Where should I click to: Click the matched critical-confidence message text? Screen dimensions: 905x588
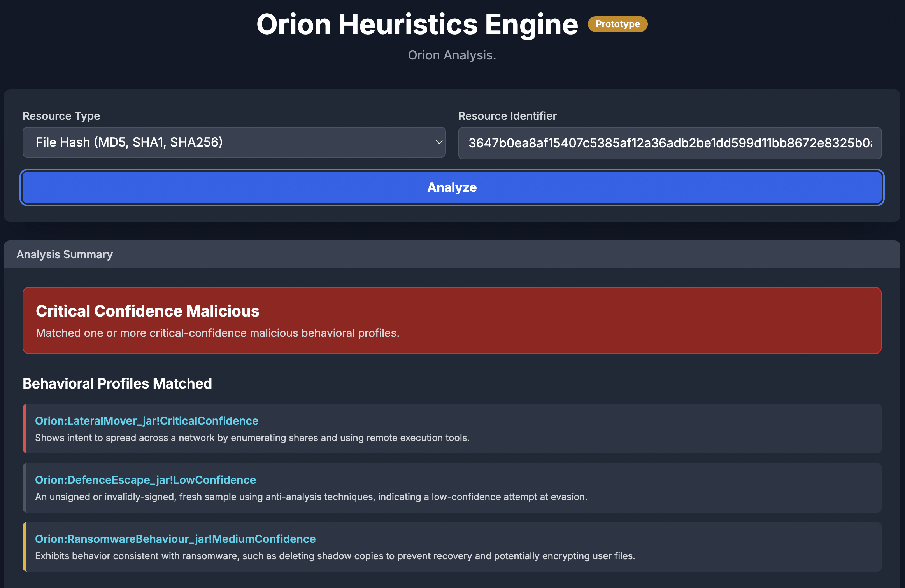[217, 333]
